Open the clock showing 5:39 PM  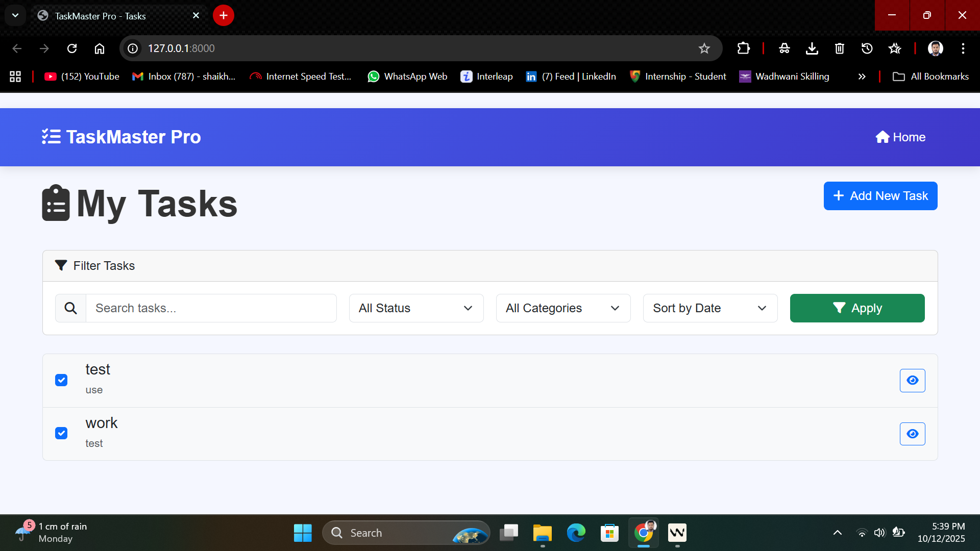coord(941,533)
